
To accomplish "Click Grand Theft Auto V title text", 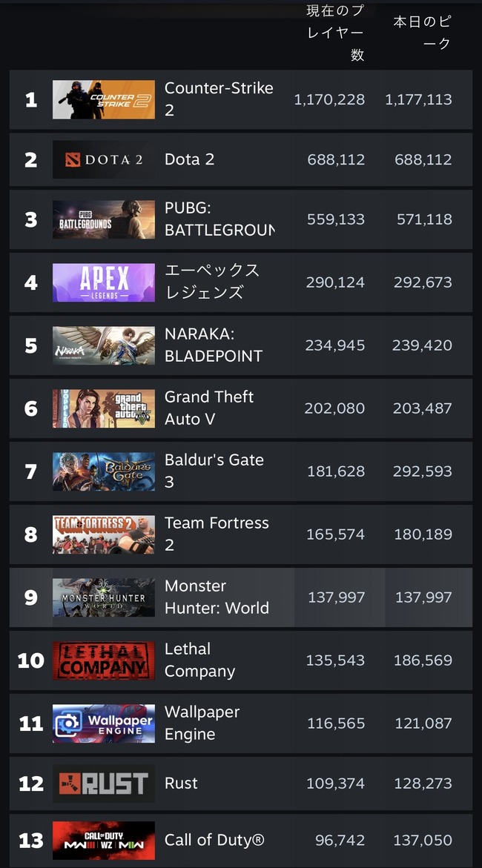I will 209,408.
